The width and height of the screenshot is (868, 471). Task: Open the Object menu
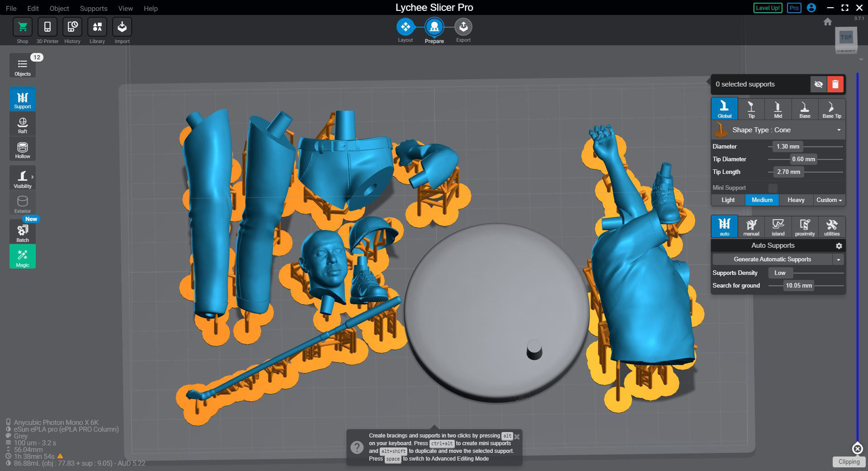pyautogui.click(x=59, y=8)
